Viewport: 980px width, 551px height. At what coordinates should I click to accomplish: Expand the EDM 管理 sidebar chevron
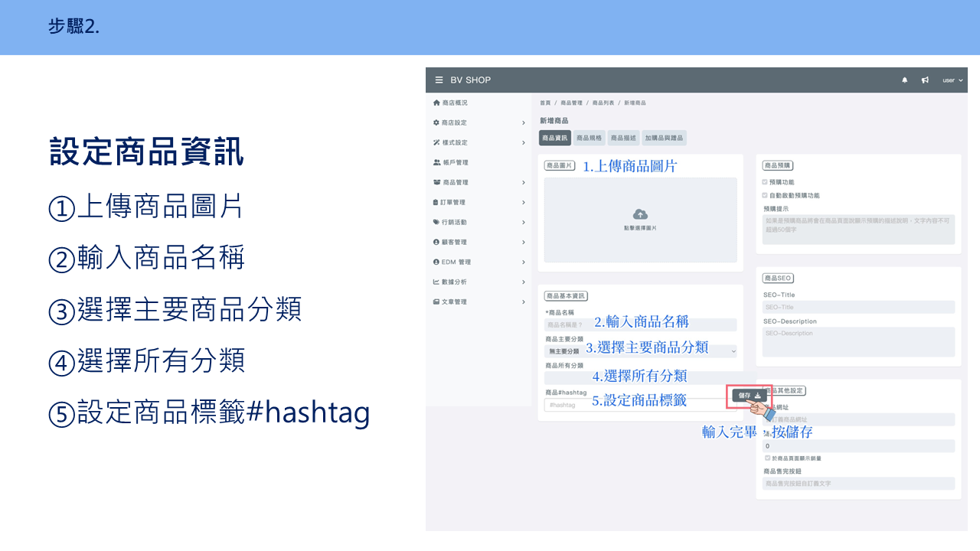(x=524, y=262)
